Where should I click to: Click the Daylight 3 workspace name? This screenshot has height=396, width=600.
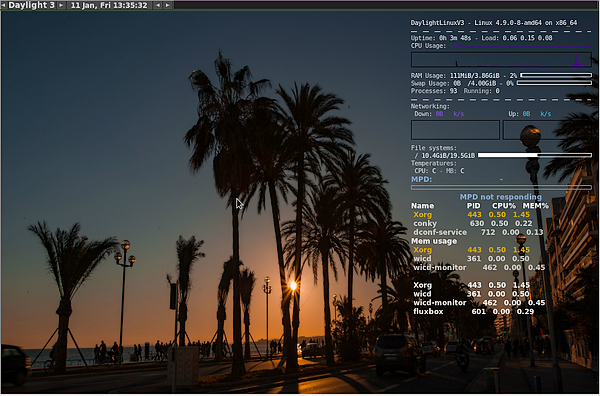pos(32,5)
